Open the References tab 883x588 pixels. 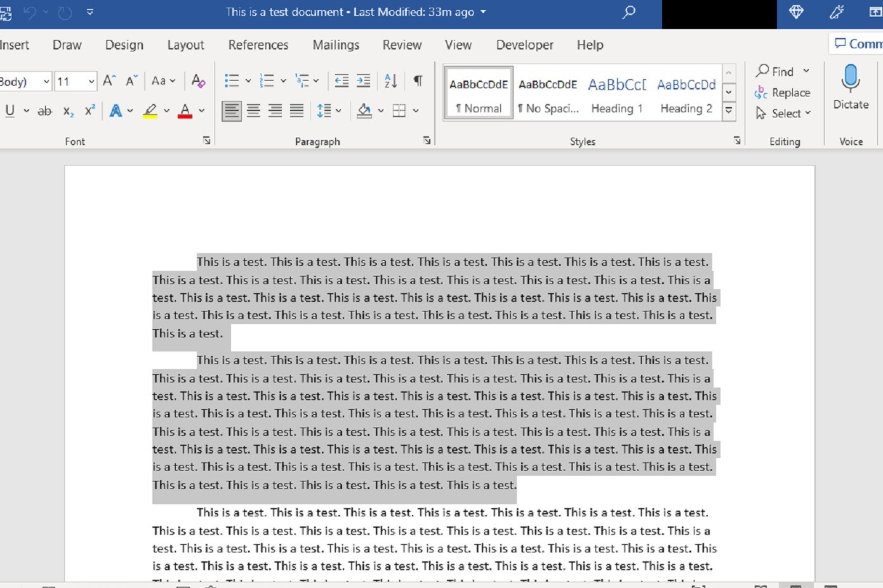(258, 45)
